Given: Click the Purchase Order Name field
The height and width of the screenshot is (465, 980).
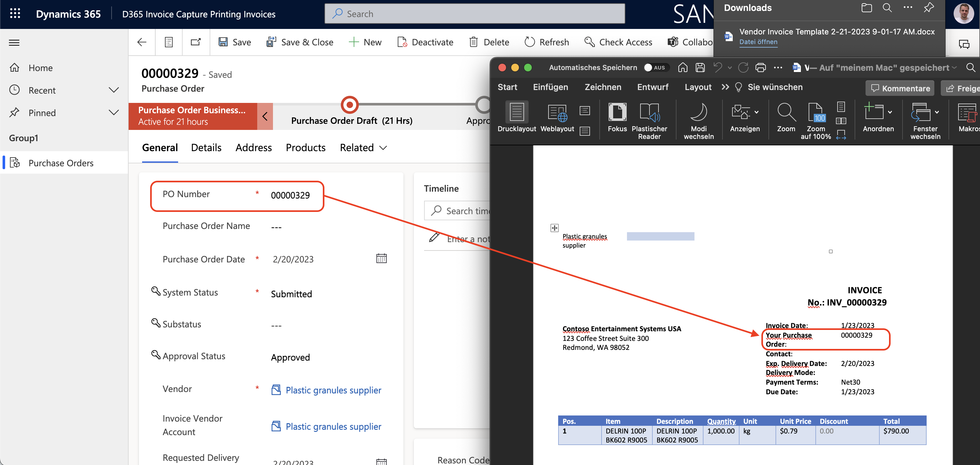Looking at the screenshot, I should click(x=276, y=227).
